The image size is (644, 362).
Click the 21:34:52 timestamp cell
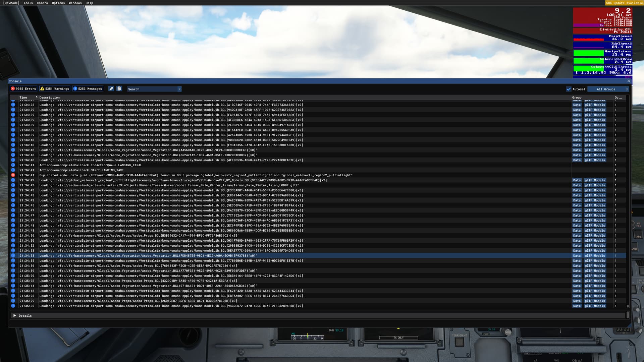click(27, 246)
